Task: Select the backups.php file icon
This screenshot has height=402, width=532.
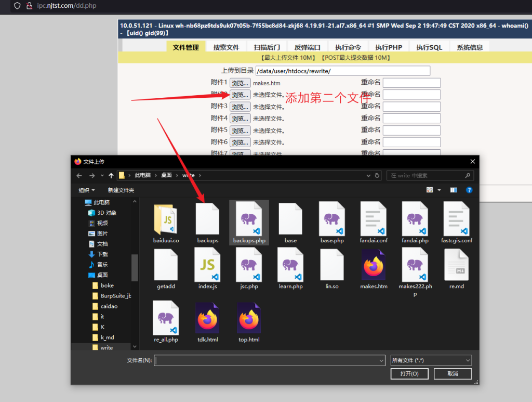Action: [x=249, y=218]
